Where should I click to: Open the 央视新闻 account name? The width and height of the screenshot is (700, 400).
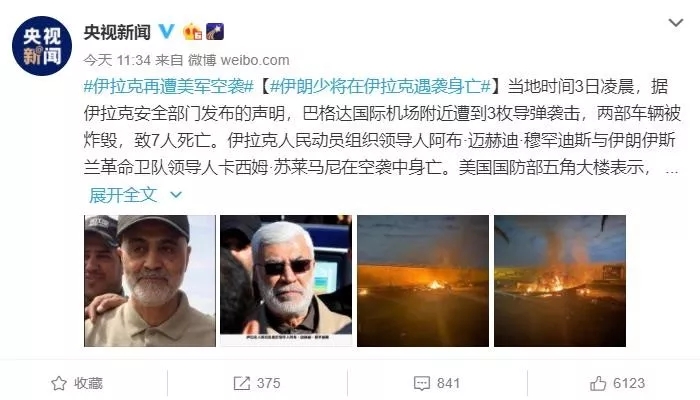point(117,32)
